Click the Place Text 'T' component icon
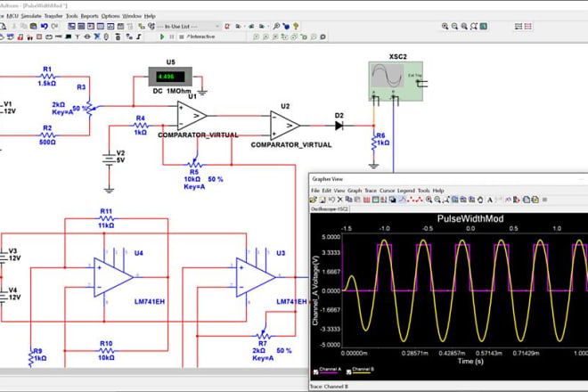Viewport: 588px width, 392px height. tap(78, 37)
